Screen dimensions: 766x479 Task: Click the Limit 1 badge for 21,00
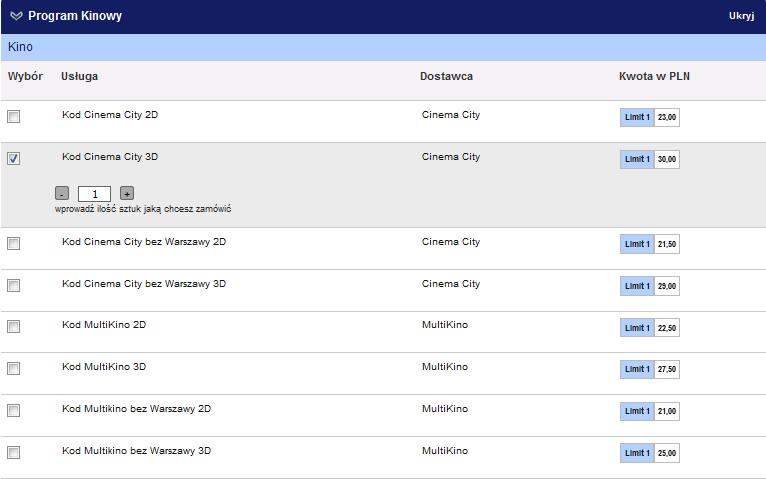point(637,411)
